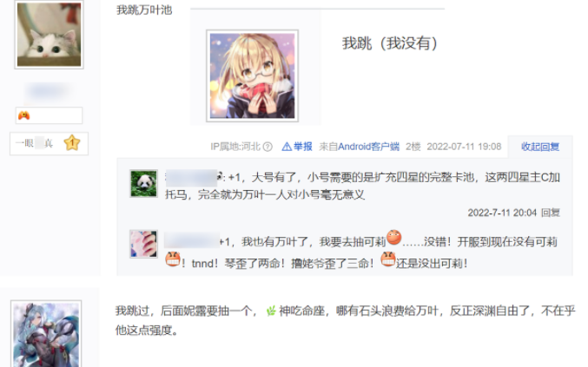Open the anime girl with glasses image
588x367 pixels.
252,76
